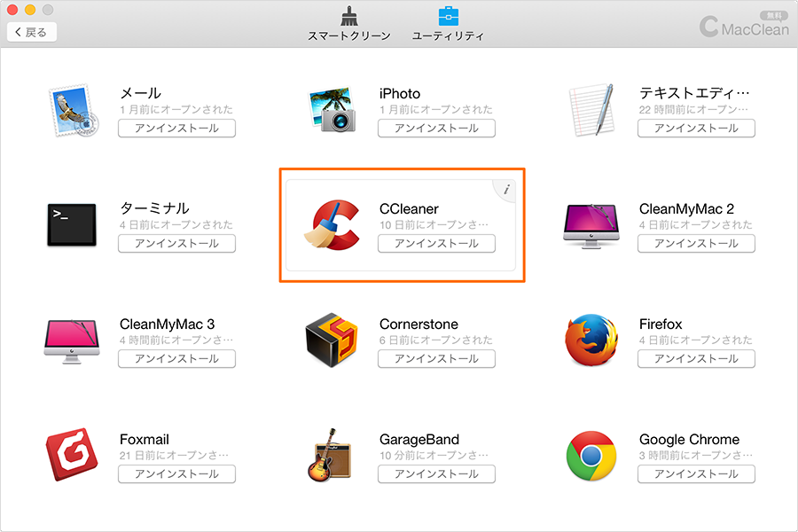Click the iPhoto camera icon
The image size is (798, 532).
pos(332,109)
